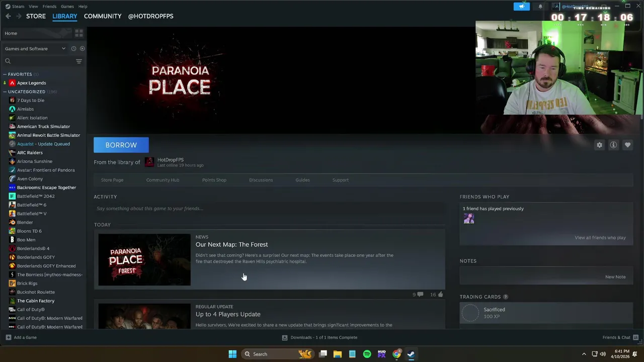Click the BORROW button
The height and width of the screenshot is (362, 644).
click(121, 145)
